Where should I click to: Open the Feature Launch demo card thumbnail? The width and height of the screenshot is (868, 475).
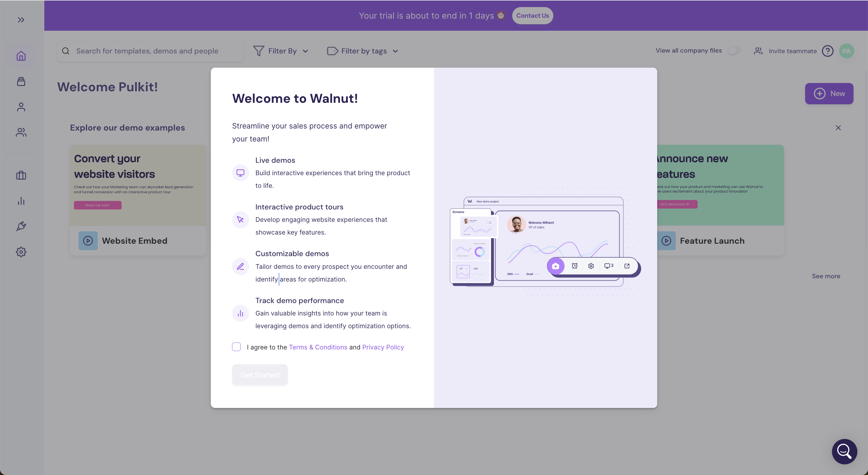(x=720, y=185)
